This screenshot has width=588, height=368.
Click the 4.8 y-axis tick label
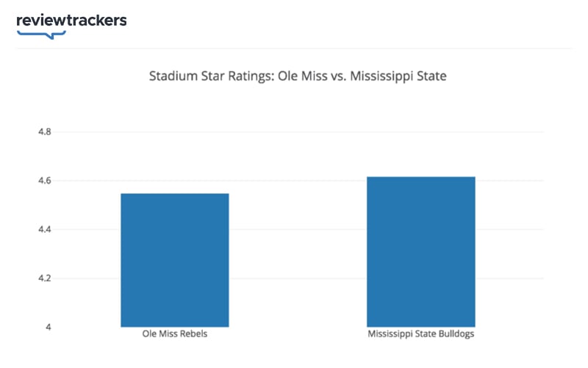tap(45, 132)
